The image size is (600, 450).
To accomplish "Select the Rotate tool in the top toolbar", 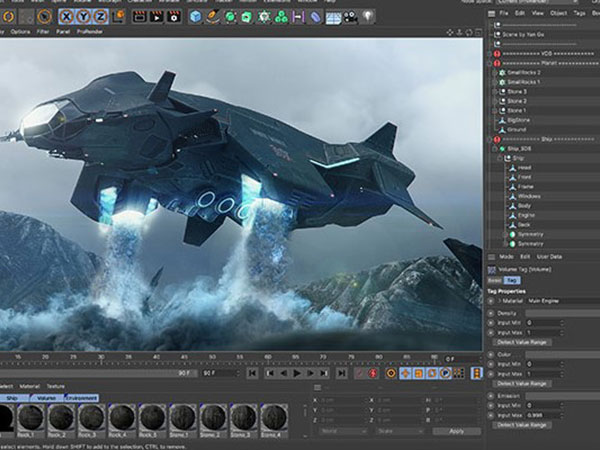I will click(x=9, y=16).
